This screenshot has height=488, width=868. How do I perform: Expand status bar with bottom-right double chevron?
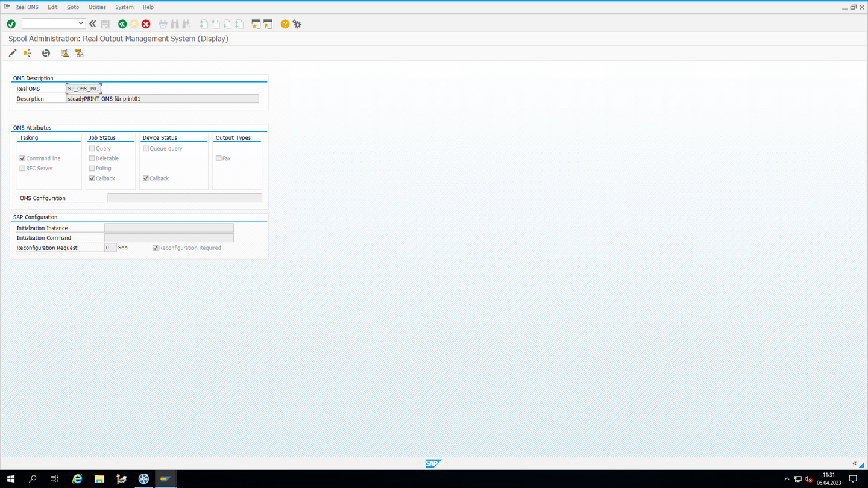pos(854,463)
